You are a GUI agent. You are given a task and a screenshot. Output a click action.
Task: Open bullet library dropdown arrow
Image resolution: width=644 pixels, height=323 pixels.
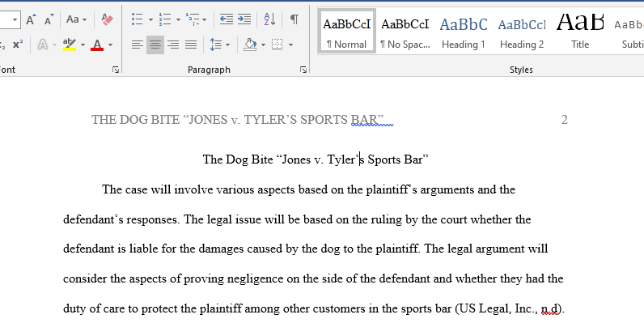pos(150,19)
